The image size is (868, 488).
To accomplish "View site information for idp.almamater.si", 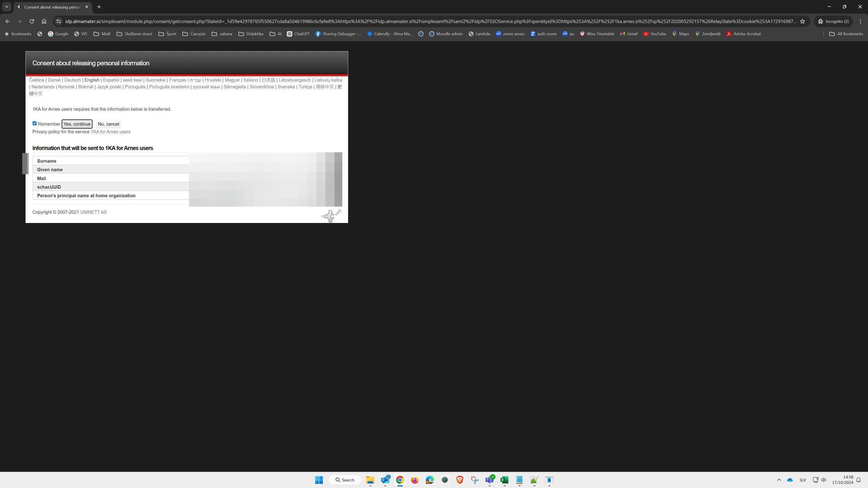I will (x=59, y=21).
